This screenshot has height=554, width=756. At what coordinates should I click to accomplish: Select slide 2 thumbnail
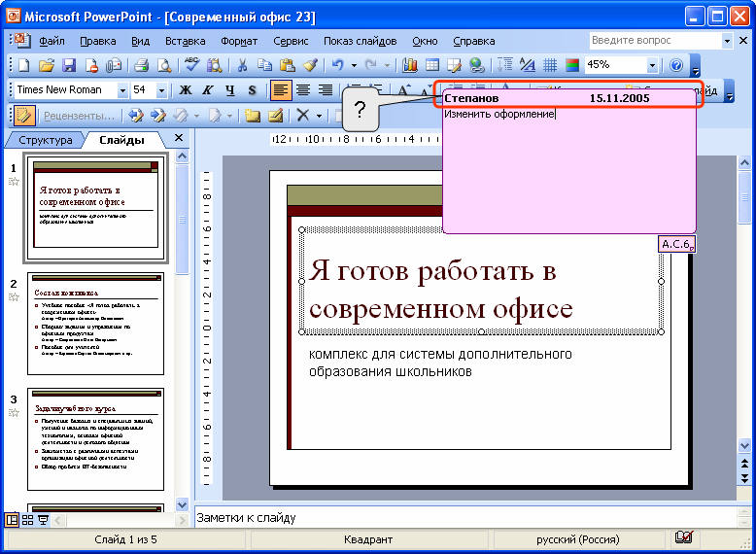(x=95, y=324)
